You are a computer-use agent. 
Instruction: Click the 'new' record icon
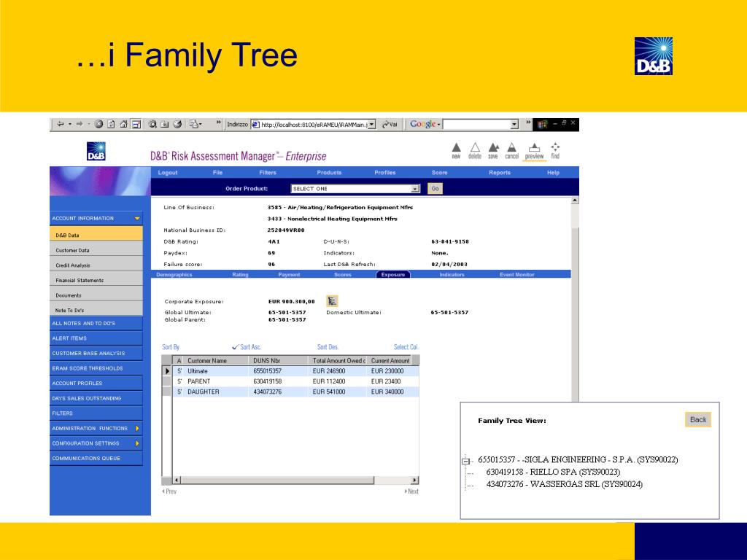[x=457, y=150]
